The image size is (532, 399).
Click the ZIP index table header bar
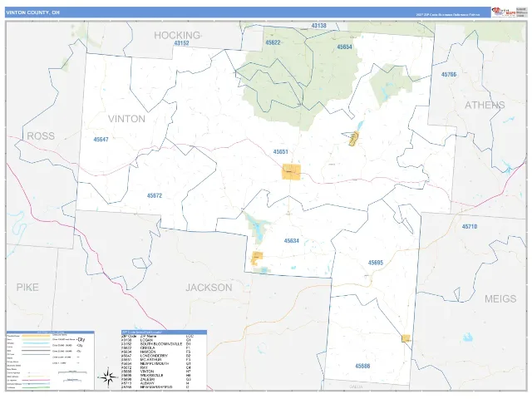point(164,332)
